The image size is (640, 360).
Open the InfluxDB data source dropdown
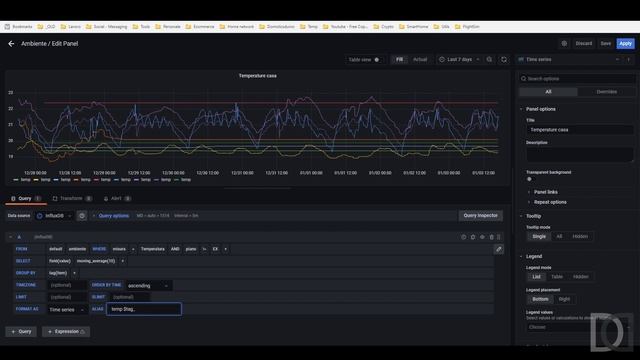54,216
